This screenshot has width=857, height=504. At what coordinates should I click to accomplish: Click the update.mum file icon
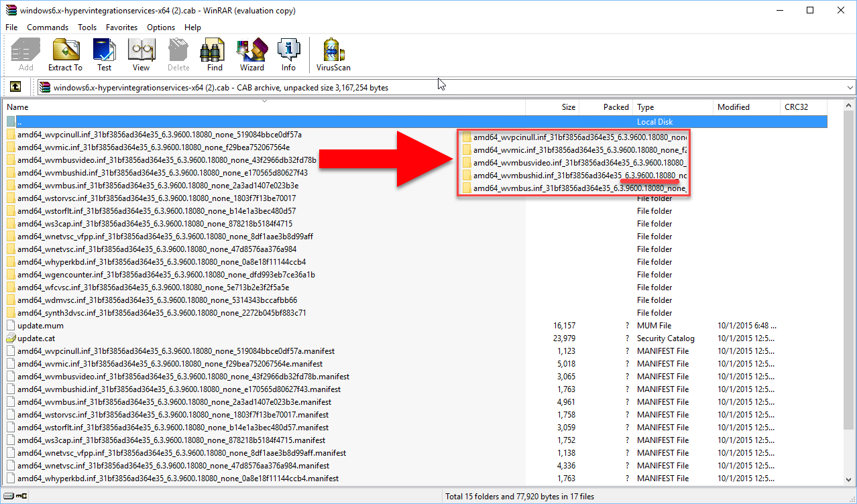(11, 326)
